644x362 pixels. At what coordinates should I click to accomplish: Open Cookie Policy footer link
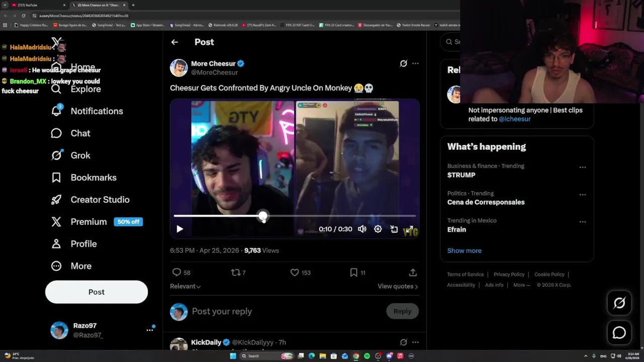click(x=549, y=275)
